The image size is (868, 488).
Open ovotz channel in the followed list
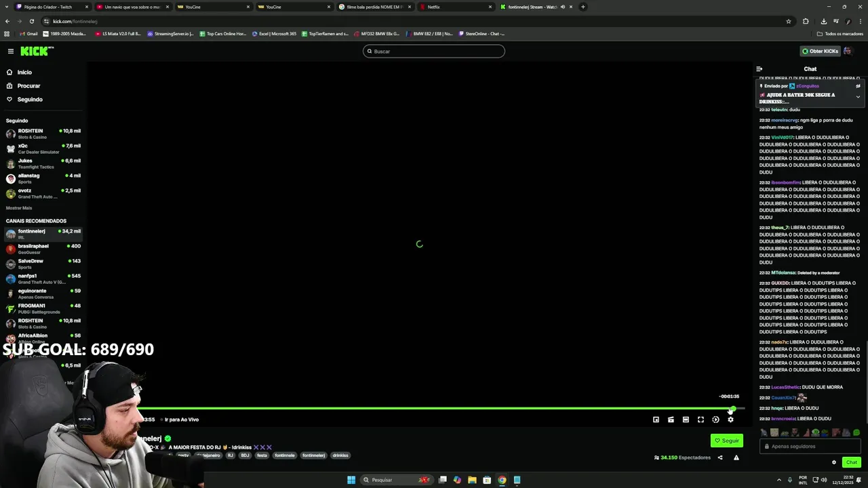(x=43, y=193)
